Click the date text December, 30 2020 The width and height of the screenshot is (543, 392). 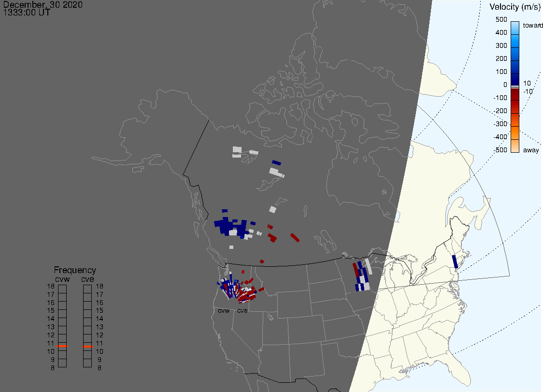[43, 4]
